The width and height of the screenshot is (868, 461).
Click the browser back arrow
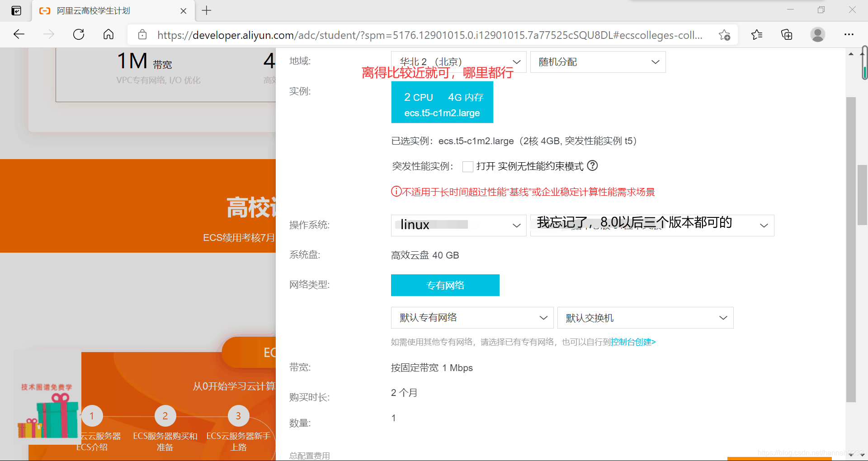coord(19,34)
